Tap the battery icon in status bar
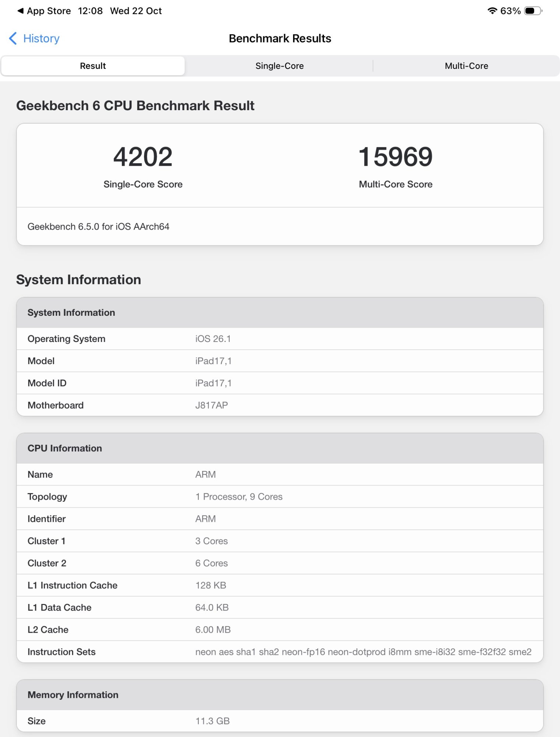 (533, 11)
